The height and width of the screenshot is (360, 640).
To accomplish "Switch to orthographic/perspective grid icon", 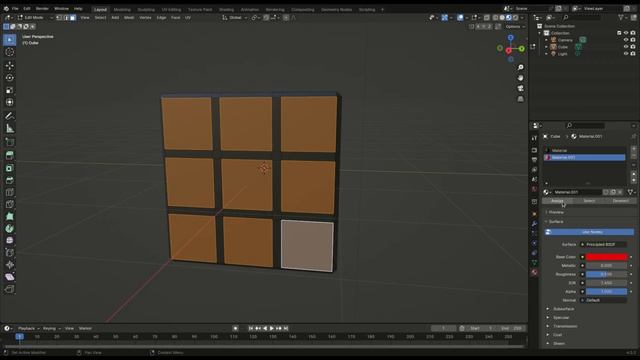I will coord(520,99).
